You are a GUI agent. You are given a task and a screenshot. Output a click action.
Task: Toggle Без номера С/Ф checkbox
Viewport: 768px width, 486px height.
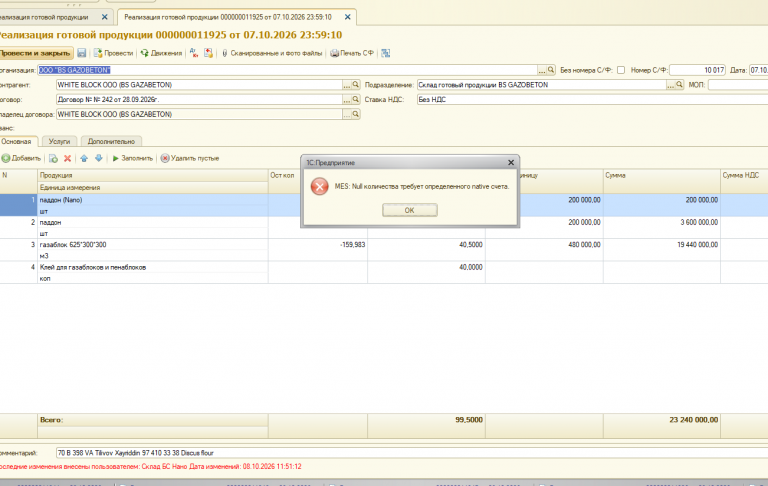tap(621, 70)
